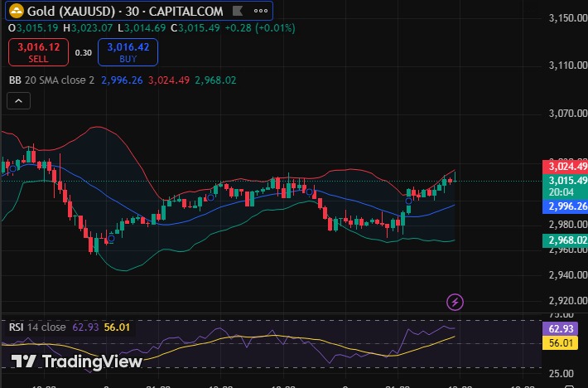Click the 3,110.00 price scale label
The height and width of the screenshot is (388, 588).
[568, 65]
